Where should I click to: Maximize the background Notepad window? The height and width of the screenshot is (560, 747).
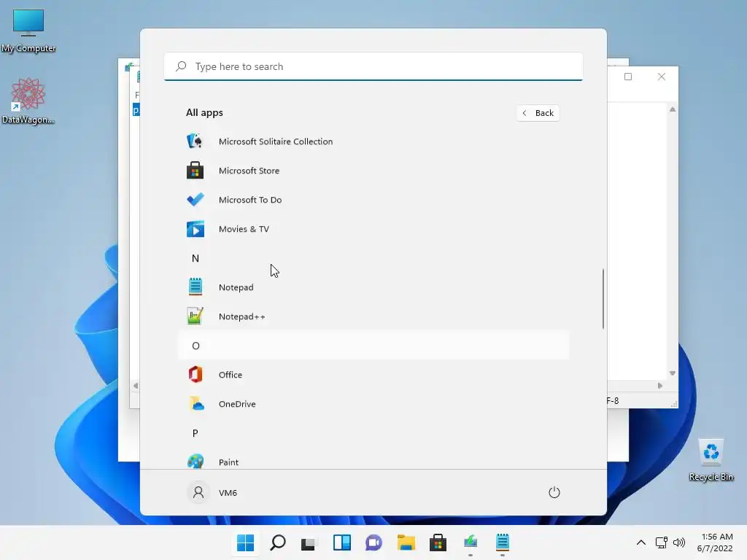[628, 77]
